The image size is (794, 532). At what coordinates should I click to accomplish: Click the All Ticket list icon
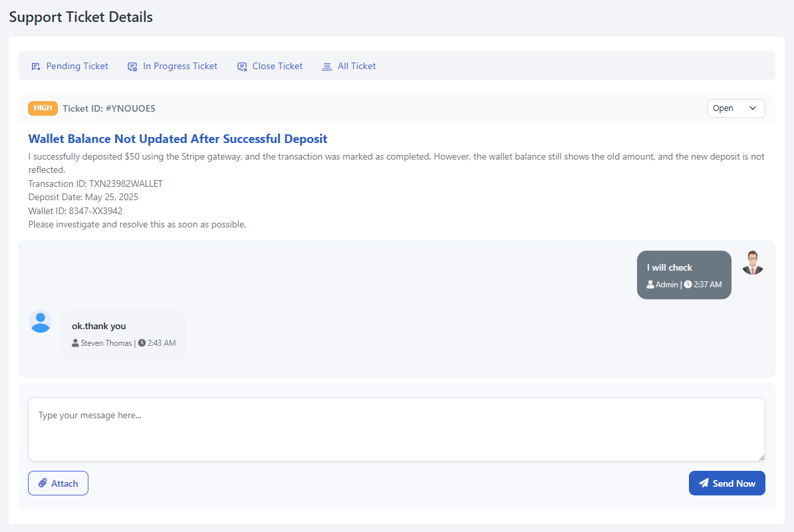[327, 66]
